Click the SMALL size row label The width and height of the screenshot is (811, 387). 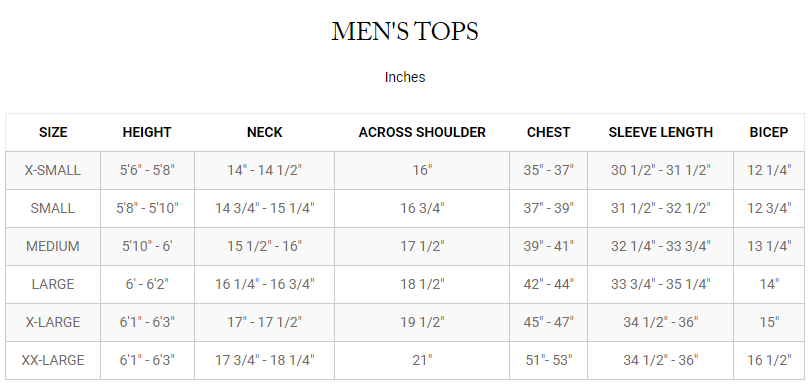[53, 208]
